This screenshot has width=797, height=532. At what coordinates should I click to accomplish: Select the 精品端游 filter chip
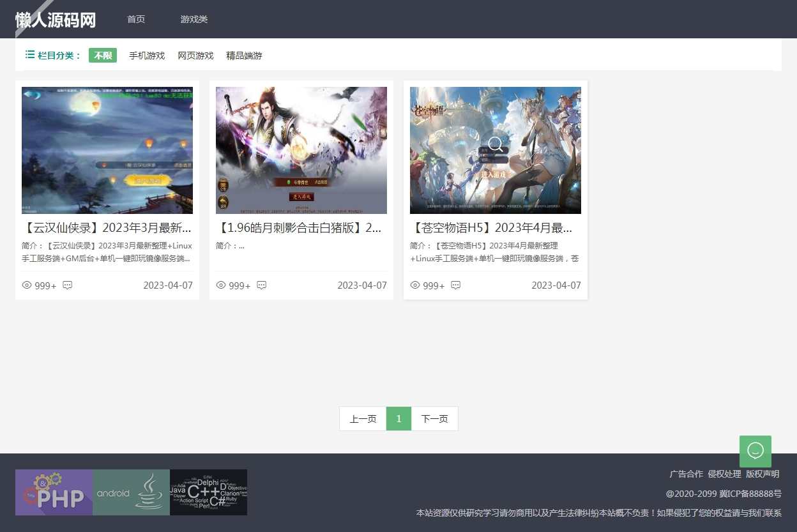(x=244, y=56)
